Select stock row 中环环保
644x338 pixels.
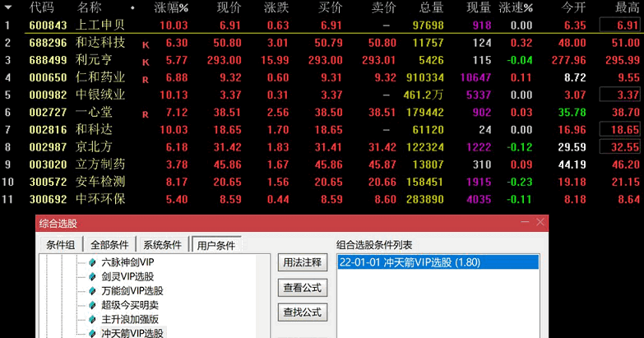[x=322, y=199]
